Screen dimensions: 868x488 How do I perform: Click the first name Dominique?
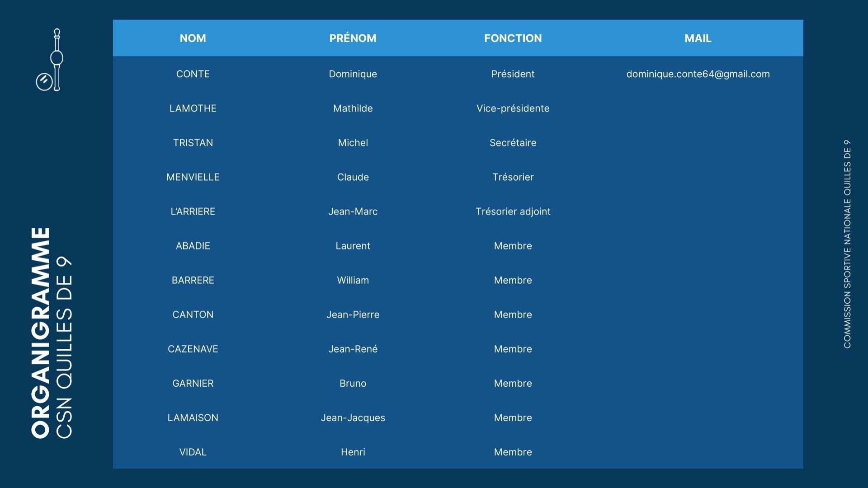353,74
